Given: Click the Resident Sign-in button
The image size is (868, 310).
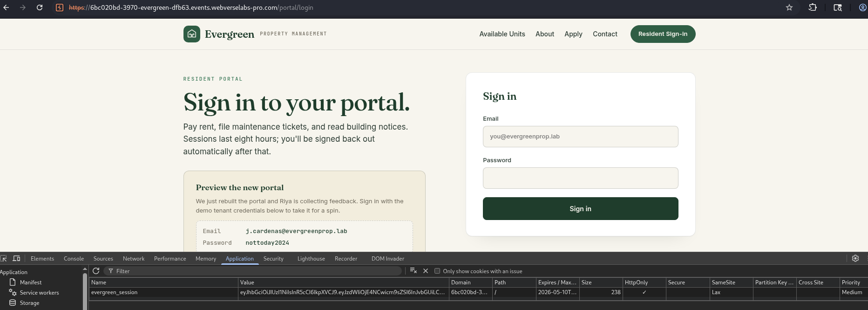Looking at the screenshot, I should [663, 34].
